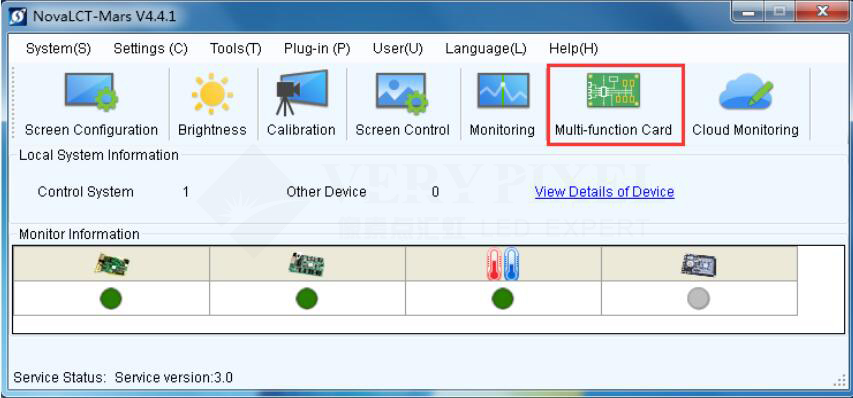The image size is (853, 398).
Task: Click the NovaLCT app icon in title bar
Action: click(x=17, y=16)
